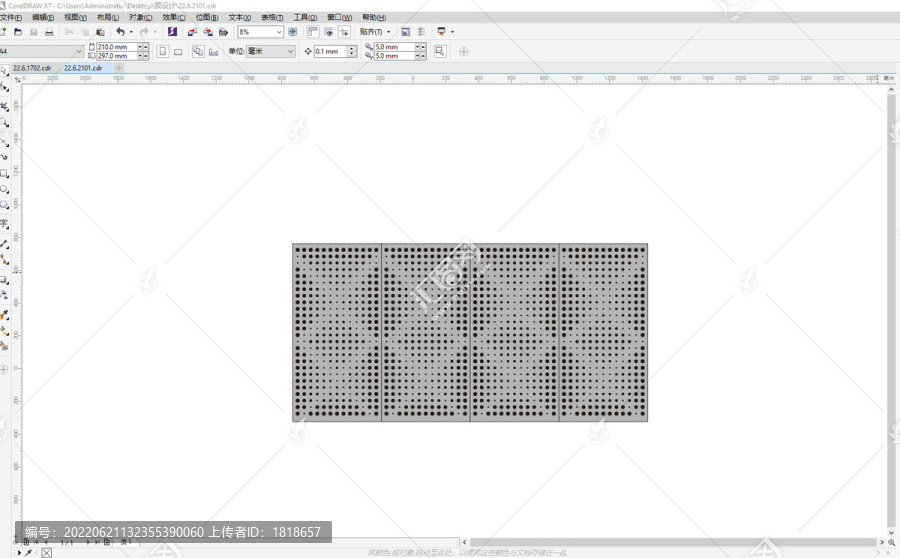Click the duplicate distance X 5.0 mm field
This screenshot has width=900, height=558.
click(394, 47)
